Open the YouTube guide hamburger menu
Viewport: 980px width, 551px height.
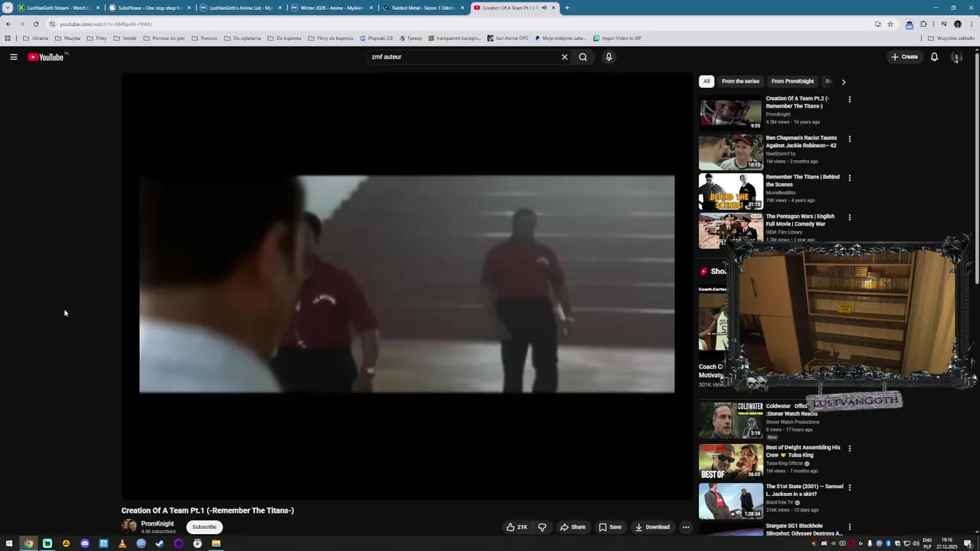pyautogui.click(x=14, y=57)
